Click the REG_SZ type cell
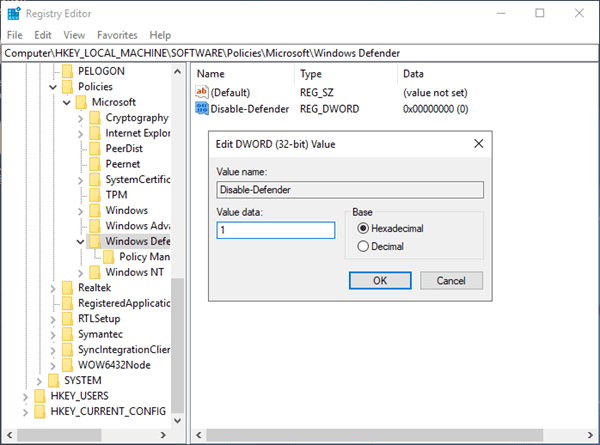The image size is (600, 445). coord(316,93)
